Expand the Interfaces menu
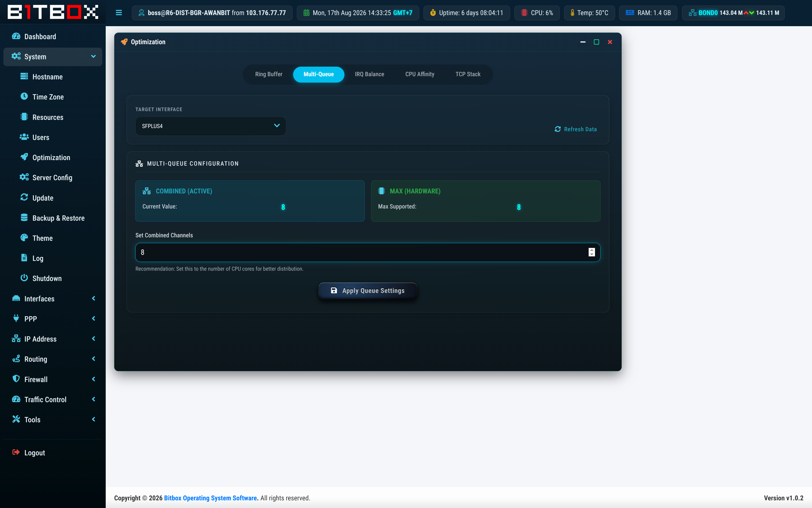Screen dimensions: 812x508 [53, 299]
